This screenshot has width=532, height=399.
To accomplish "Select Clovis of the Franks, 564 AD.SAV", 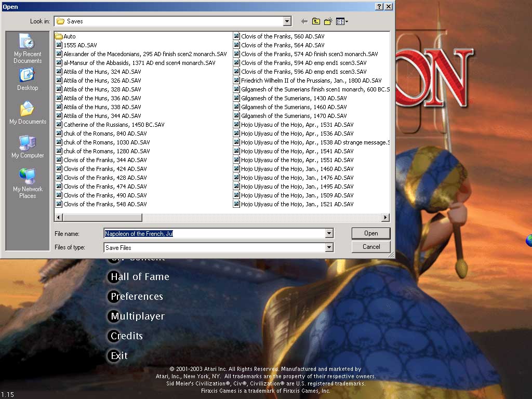I will click(283, 45).
